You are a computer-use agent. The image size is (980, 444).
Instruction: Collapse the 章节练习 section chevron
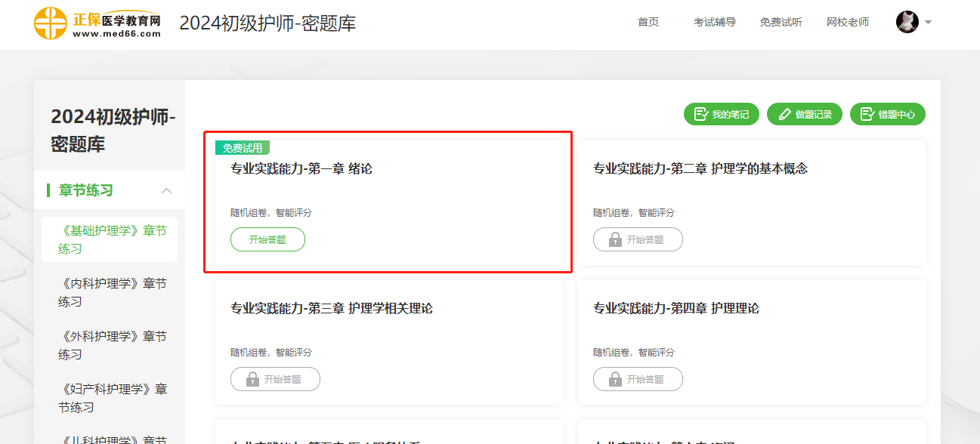(x=167, y=190)
